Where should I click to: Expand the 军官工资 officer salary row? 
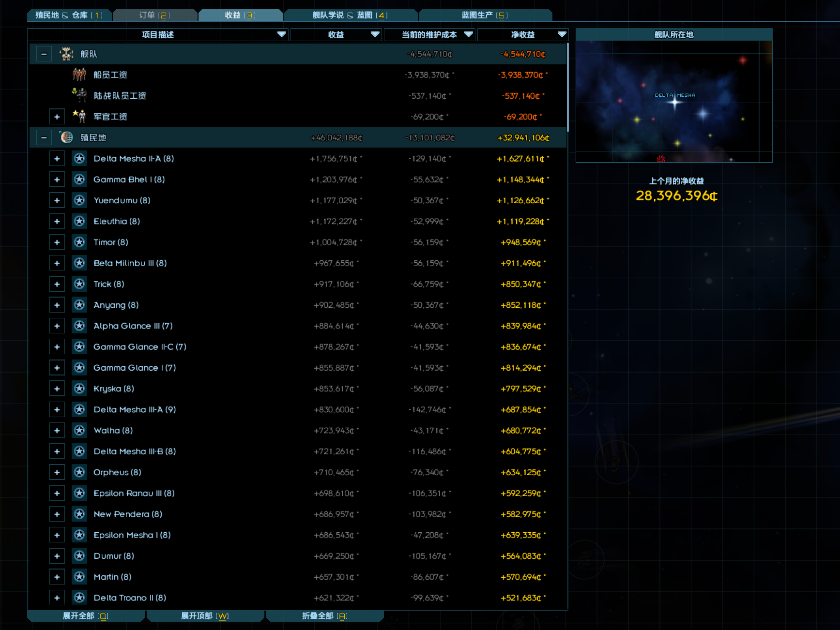coord(57,117)
